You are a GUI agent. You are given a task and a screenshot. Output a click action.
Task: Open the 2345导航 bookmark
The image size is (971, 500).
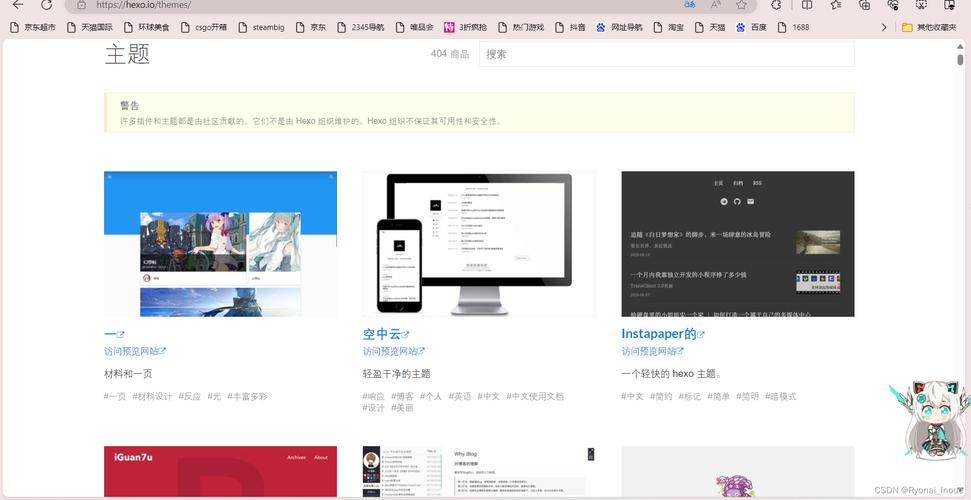tap(360, 27)
